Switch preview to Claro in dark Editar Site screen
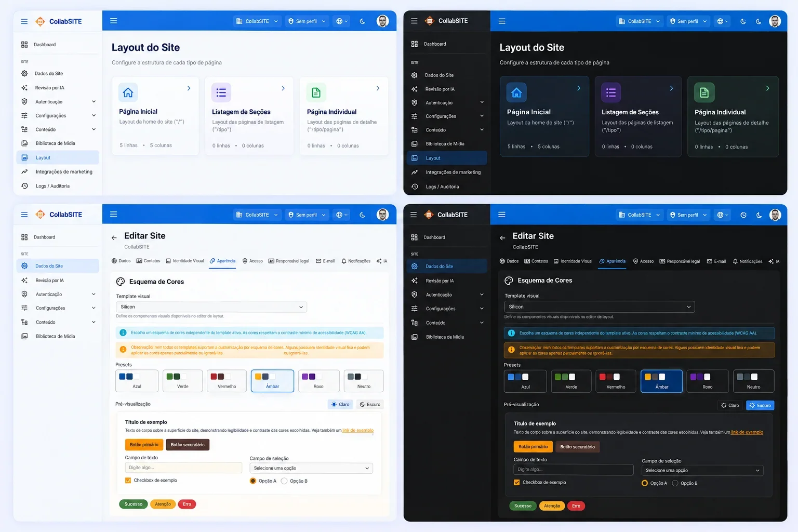The image size is (798, 532). pos(730,406)
